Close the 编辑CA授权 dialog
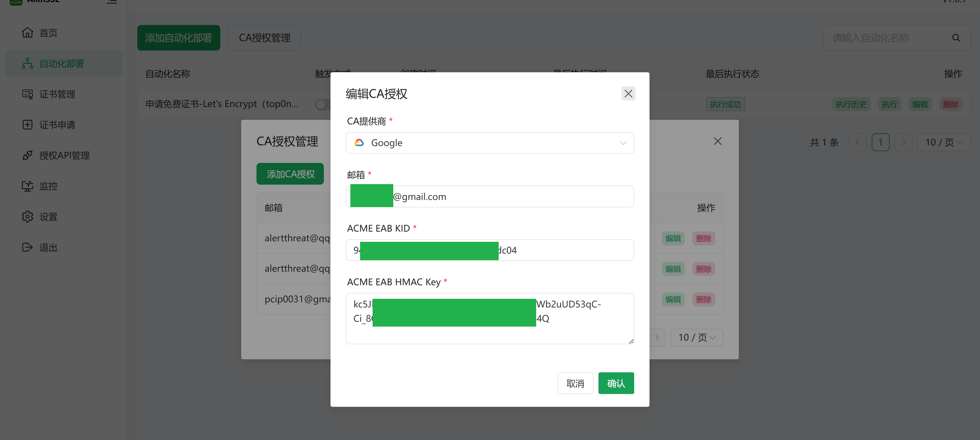Screen dimensions: 980x440 (x=628, y=94)
